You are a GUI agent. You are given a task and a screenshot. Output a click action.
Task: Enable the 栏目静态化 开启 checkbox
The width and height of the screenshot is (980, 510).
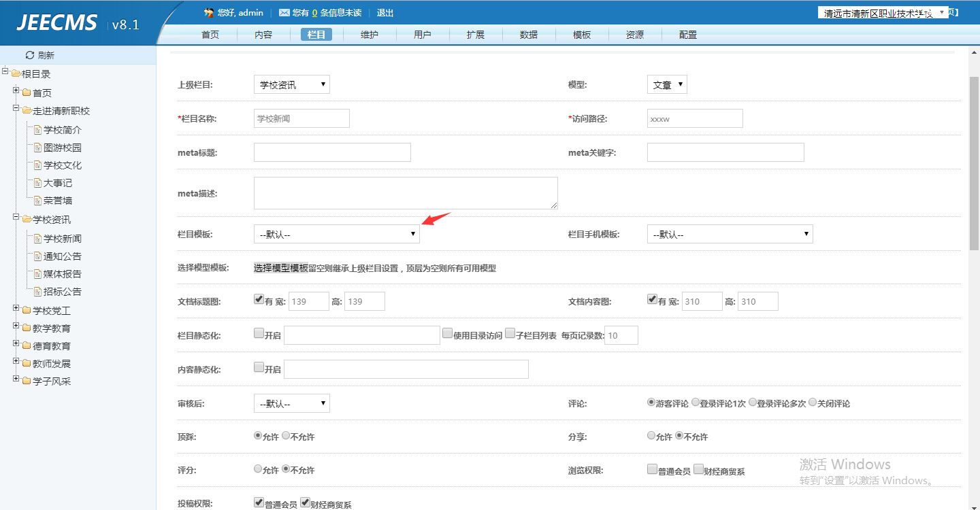[x=259, y=333]
